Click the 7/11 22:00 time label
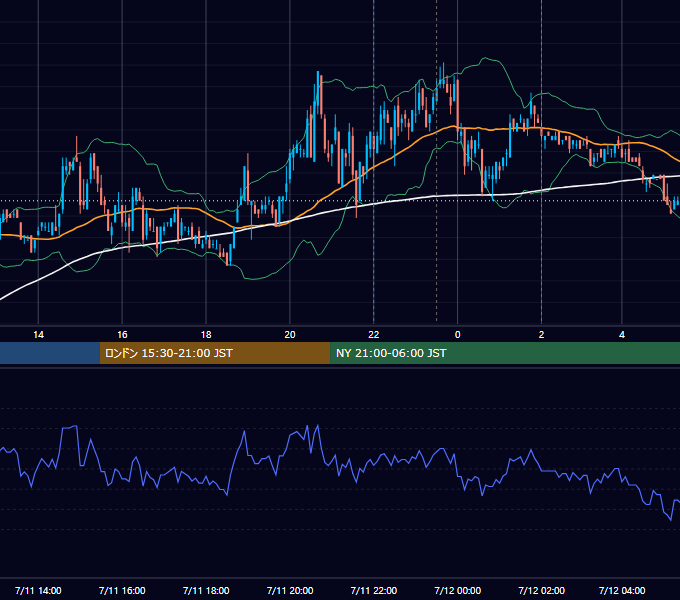 [x=373, y=590]
